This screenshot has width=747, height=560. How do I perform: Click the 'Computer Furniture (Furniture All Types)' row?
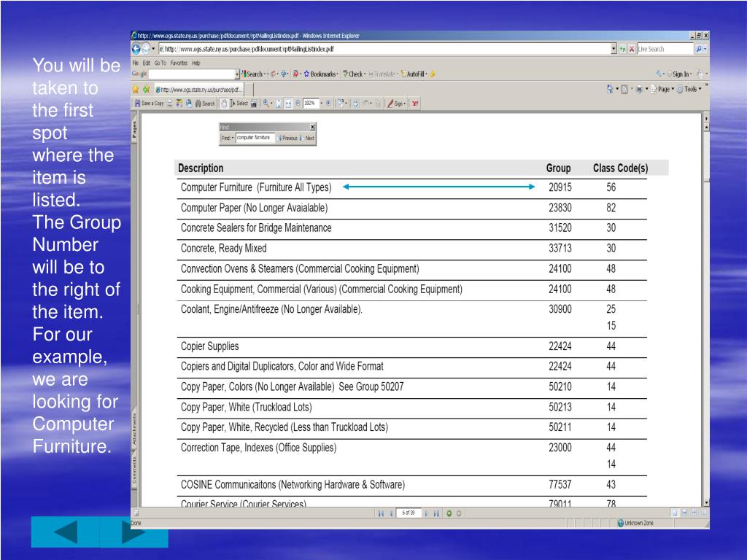(411, 187)
